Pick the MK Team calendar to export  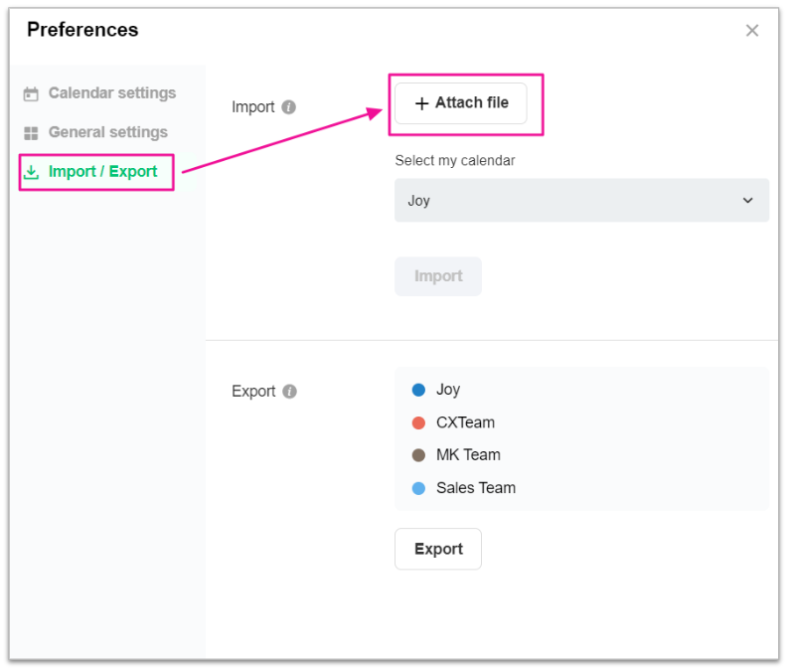[x=468, y=455]
